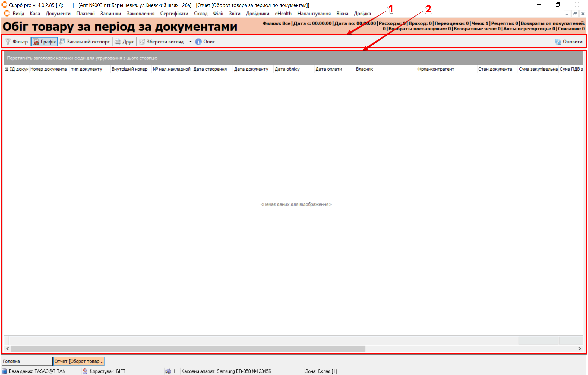Click the grid column chooser icon
The height and width of the screenshot is (375, 588).
click(x=7, y=69)
